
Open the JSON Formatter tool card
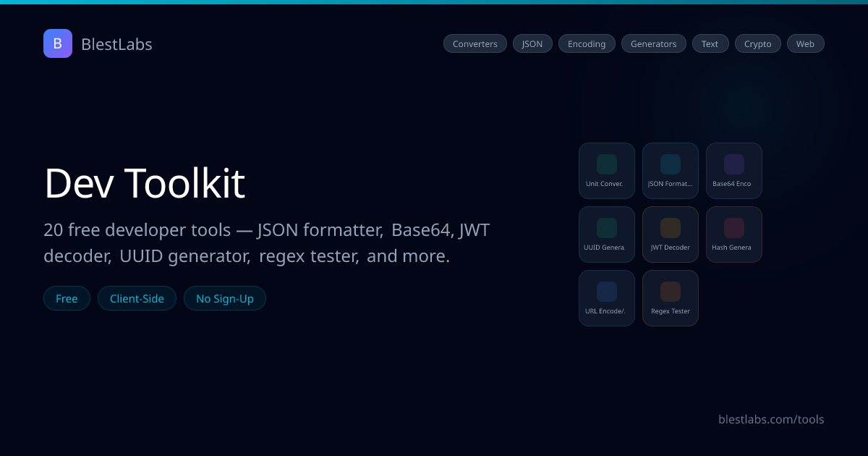(671, 171)
